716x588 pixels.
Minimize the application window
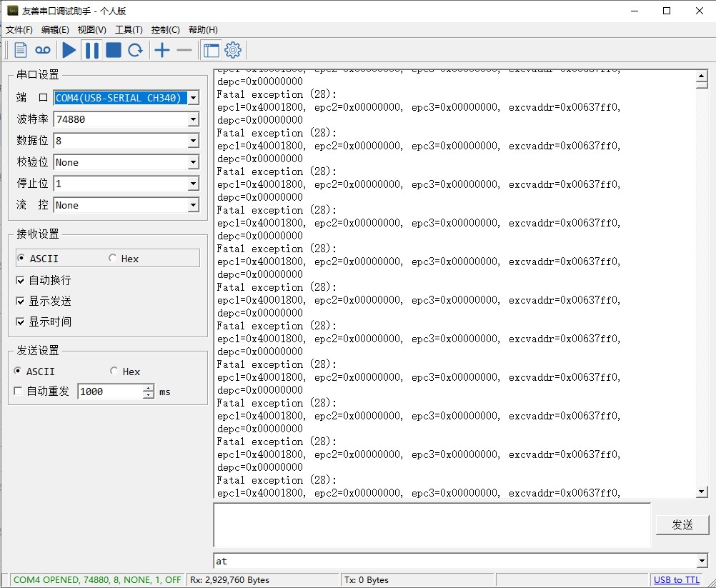click(x=635, y=11)
